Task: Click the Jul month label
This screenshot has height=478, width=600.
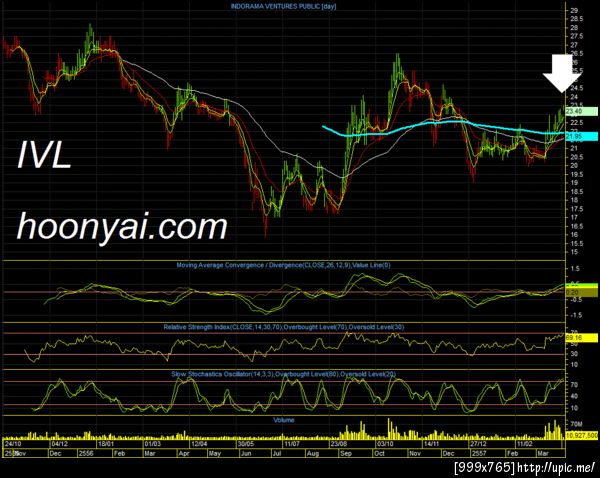Action: coord(276,453)
